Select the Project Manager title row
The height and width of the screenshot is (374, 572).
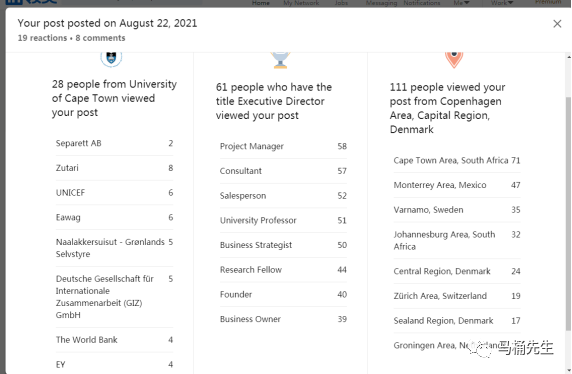click(x=283, y=146)
